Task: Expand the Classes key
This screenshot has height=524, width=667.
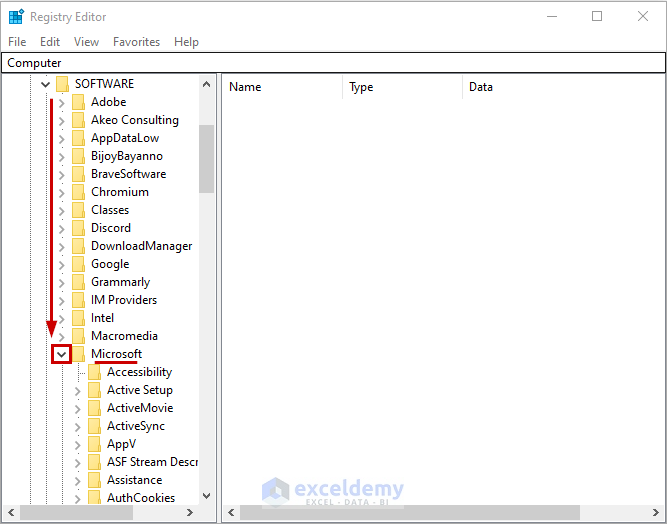Action: (62, 211)
